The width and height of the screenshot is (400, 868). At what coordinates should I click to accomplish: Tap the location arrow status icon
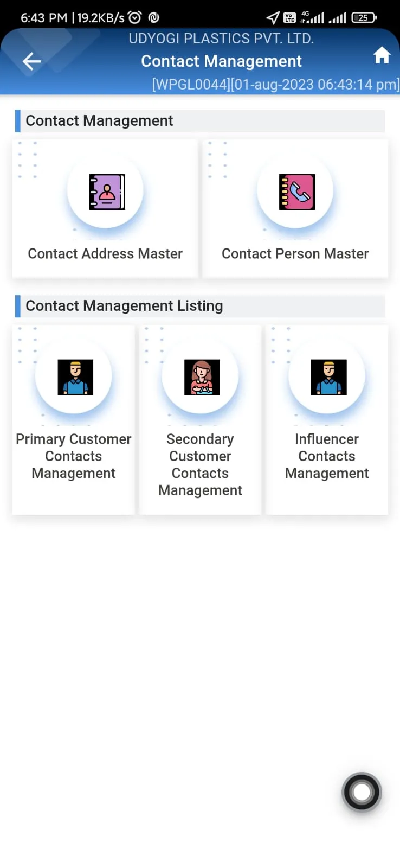click(273, 18)
